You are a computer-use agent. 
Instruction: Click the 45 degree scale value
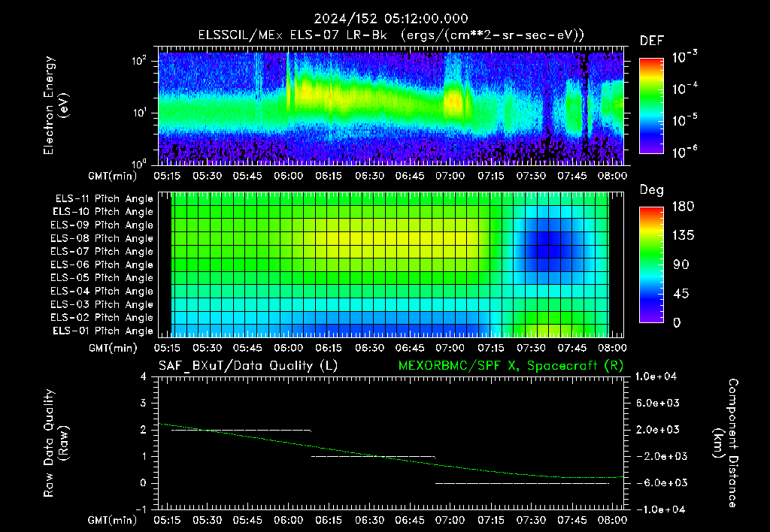pos(681,294)
